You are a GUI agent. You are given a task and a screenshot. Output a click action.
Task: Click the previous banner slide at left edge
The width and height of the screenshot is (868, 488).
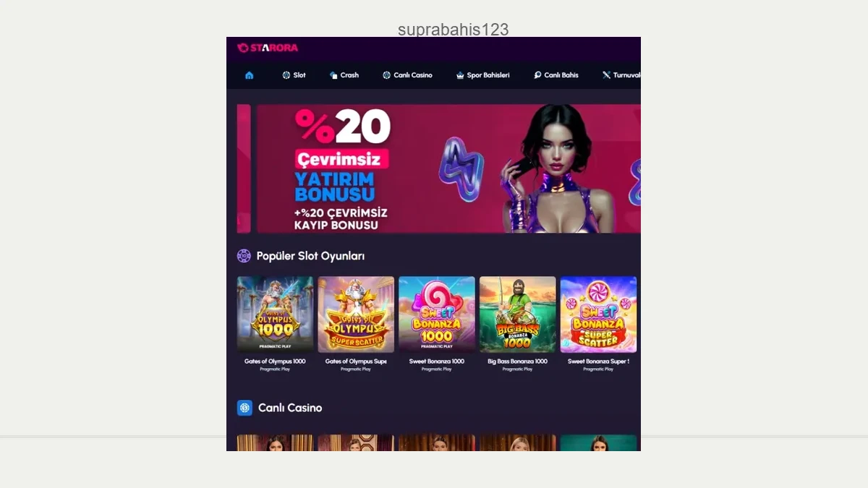coord(244,168)
